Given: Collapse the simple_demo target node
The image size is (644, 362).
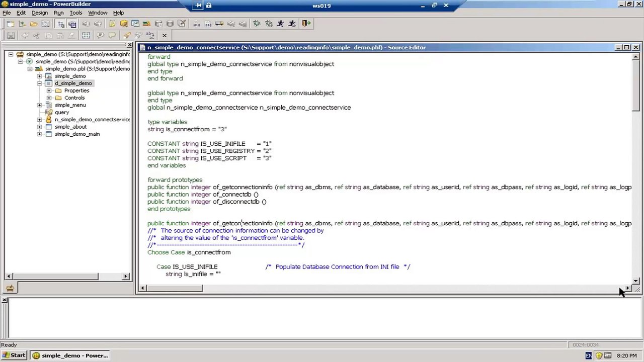Looking at the screenshot, I should 20,61.
